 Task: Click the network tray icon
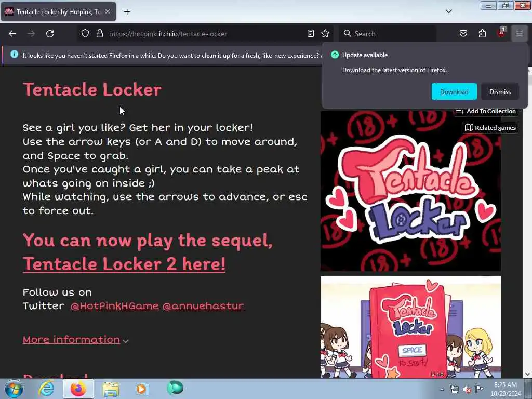coord(455,390)
